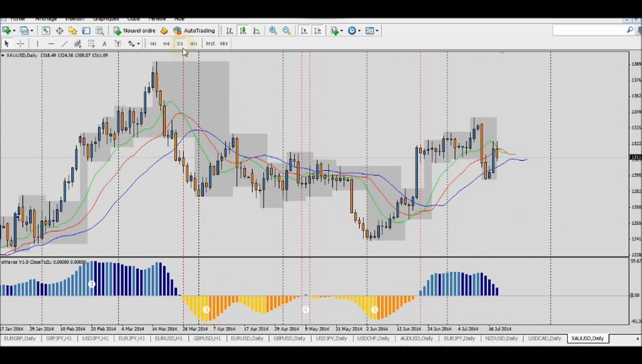
Task: Open the Affichage menu
Action: (x=46, y=19)
